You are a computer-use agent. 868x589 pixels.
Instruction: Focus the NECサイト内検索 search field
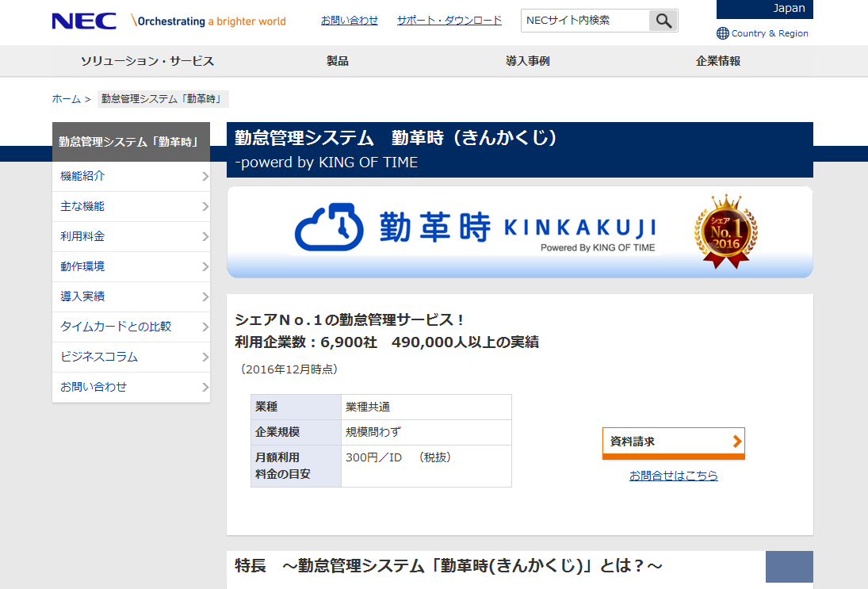[x=585, y=21]
